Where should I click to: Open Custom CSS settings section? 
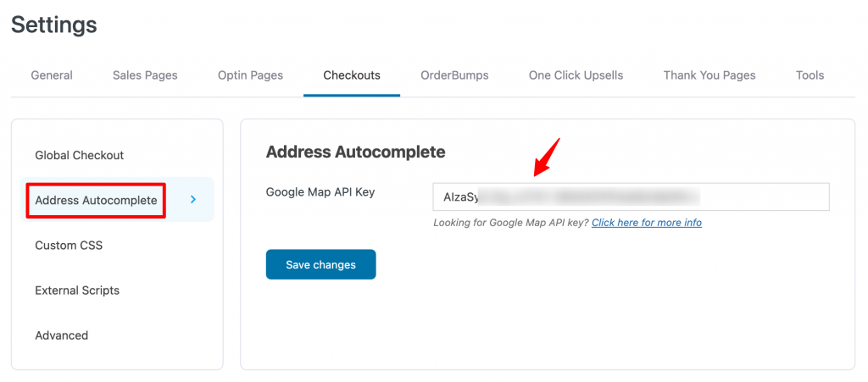coord(69,246)
